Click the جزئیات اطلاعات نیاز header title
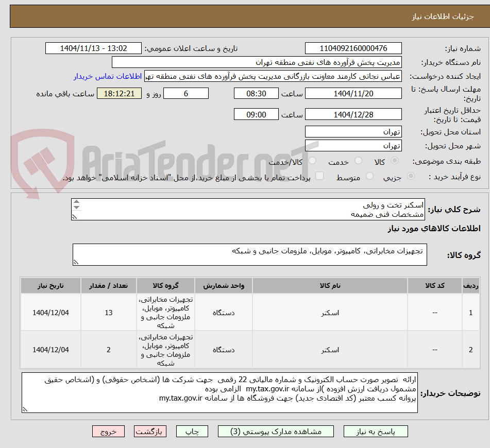The image size is (490, 448). (x=443, y=16)
